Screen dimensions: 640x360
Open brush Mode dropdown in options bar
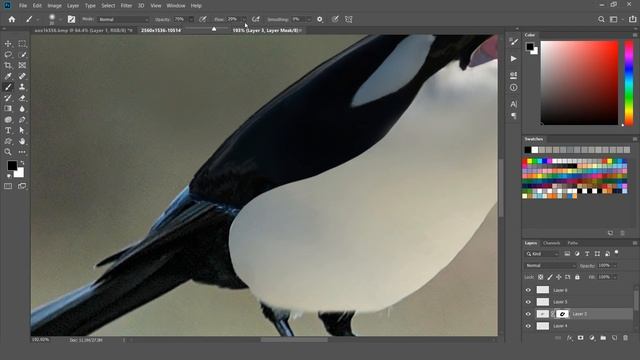124,19
